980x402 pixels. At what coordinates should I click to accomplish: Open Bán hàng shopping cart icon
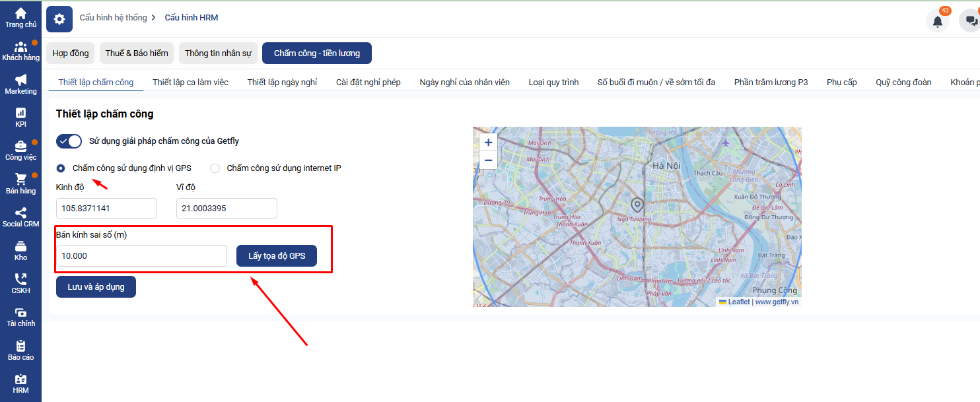21,180
